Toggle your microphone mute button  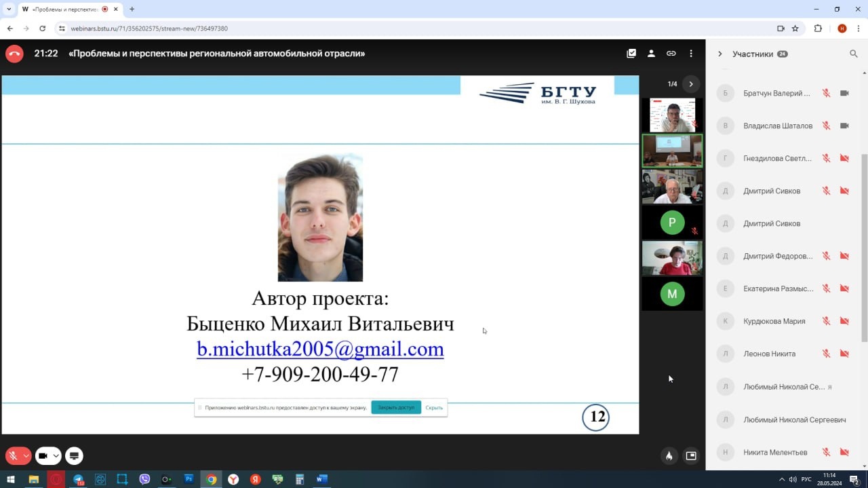(13, 456)
